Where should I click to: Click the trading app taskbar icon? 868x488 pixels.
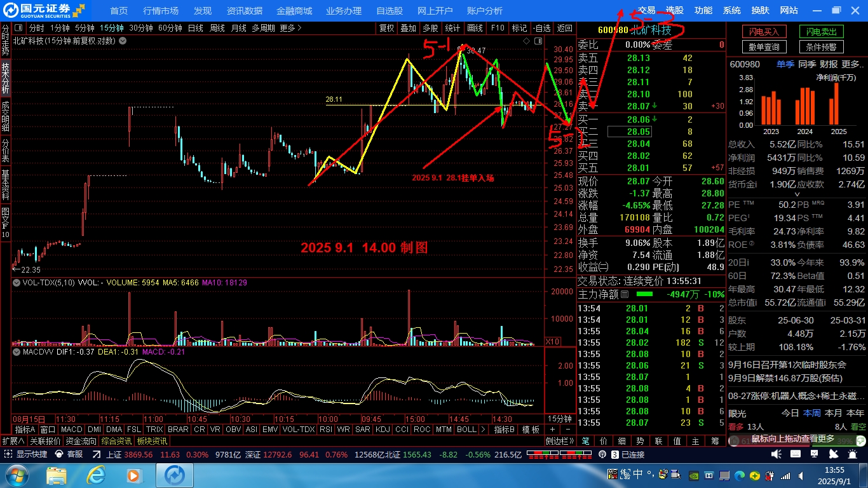(174, 475)
